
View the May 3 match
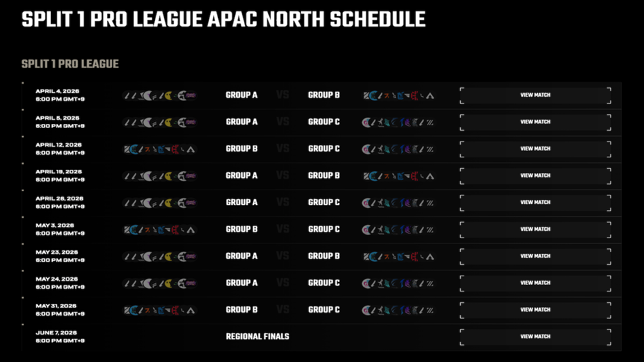point(535,229)
